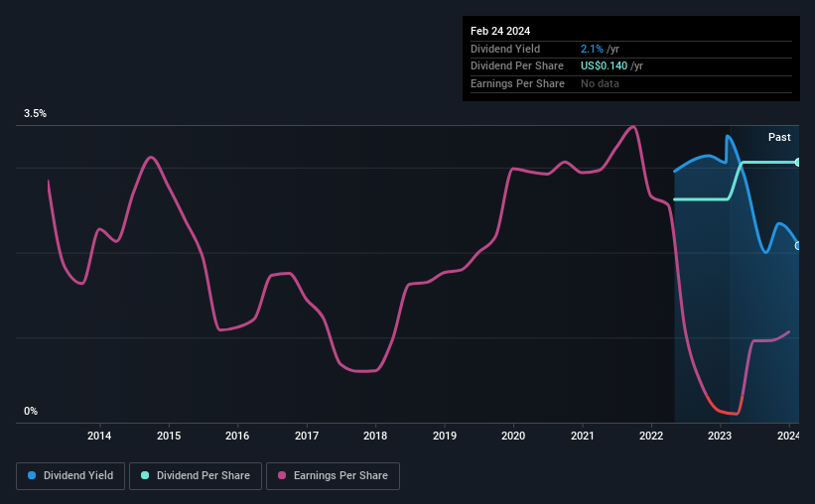
Task: Toggle the Dividend Yield legend button
Action: click(70, 475)
